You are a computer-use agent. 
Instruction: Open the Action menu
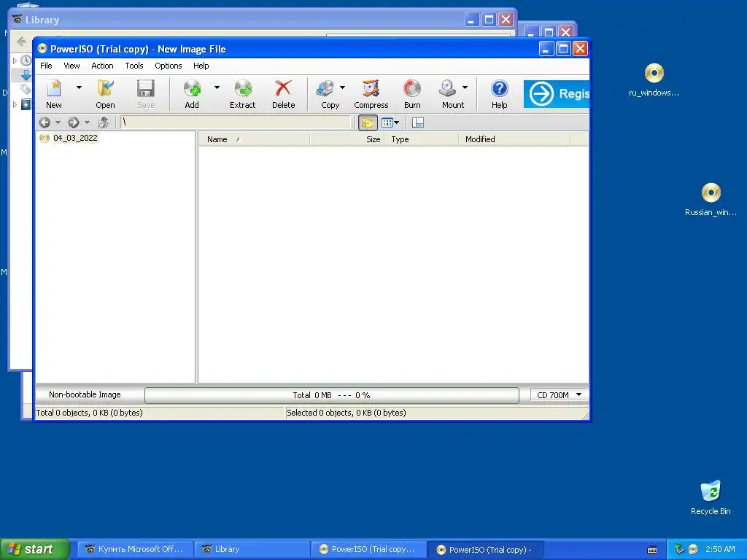tap(102, 66)
